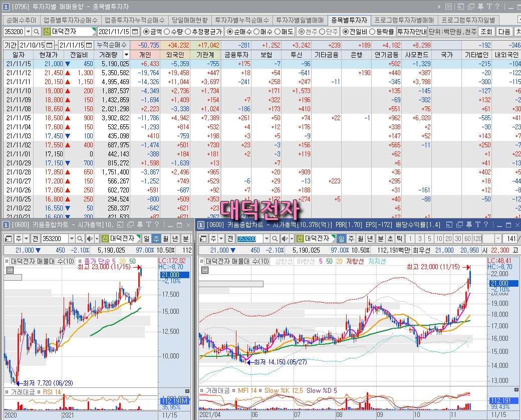This screenshot has width=521, height=420.
Task: Open calendar for period end date 21/11/15
Action: pyautogui.click(x=89, y=45)
